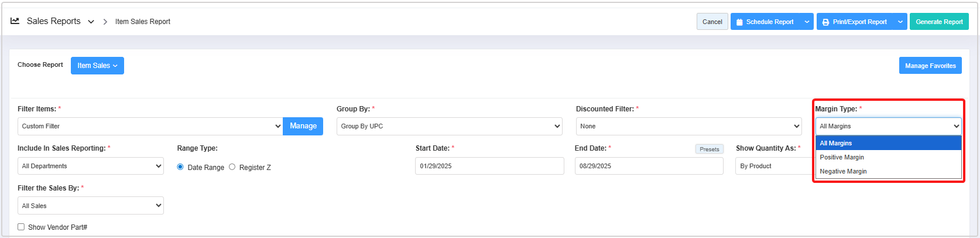
Task: Click the calendar icon on Schedule Report
Action: click(x=739, y=22)
